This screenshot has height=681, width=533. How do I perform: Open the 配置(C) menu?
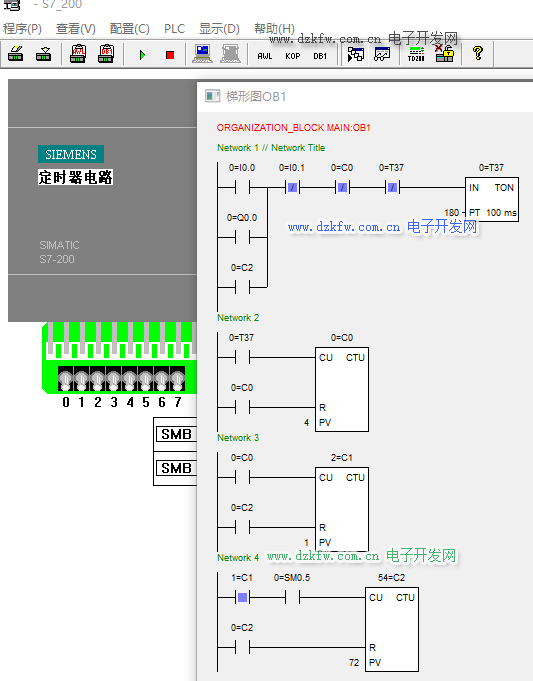(x=129, y=29)
